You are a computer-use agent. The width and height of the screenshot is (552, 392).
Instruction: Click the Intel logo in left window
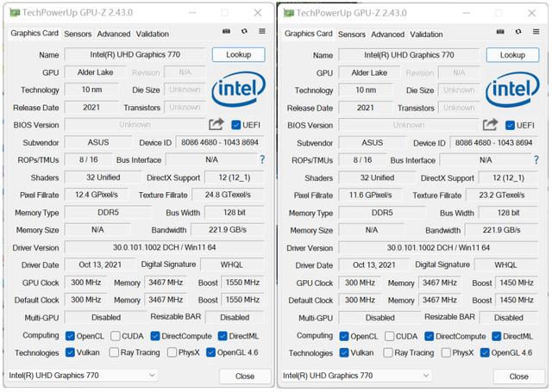point(239,89)
